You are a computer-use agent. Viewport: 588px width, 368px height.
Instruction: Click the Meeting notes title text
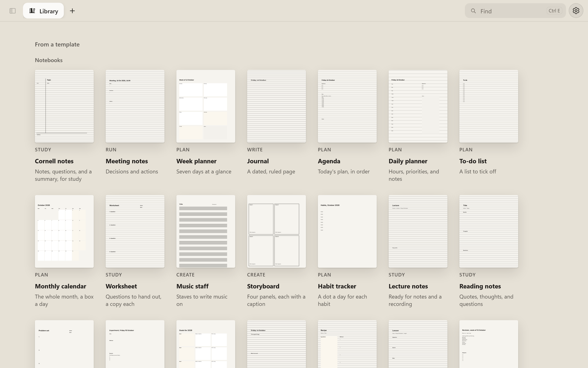point(127,161)
